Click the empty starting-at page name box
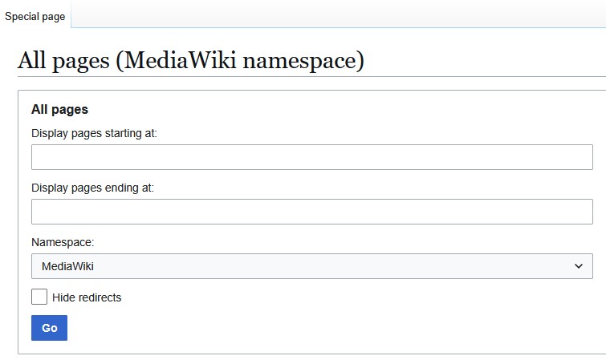Viewport: 606px width, 364px height. pos(311,157)
